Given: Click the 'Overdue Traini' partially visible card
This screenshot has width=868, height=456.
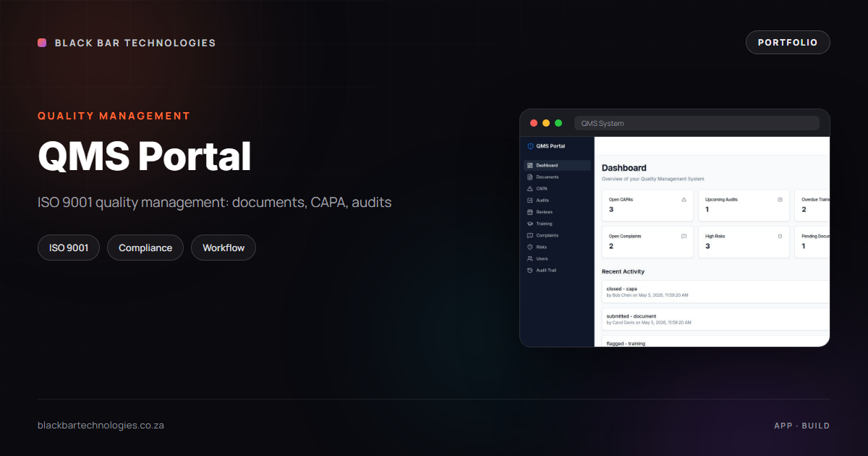Looking at the screenshot, I should pyautogui.click(x=812, y=206).
